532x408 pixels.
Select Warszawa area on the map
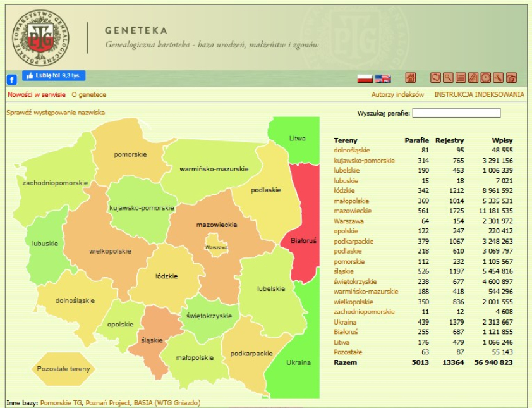coord(217,247)
